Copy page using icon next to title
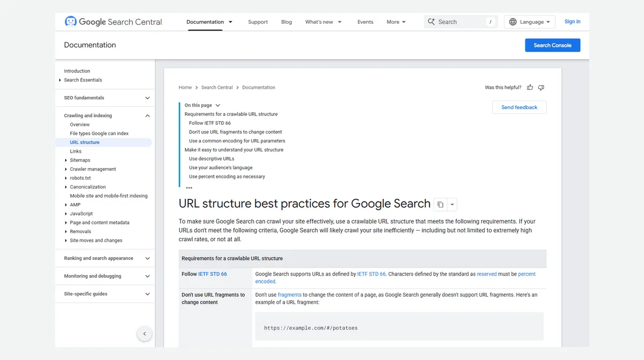 [440, 205]
